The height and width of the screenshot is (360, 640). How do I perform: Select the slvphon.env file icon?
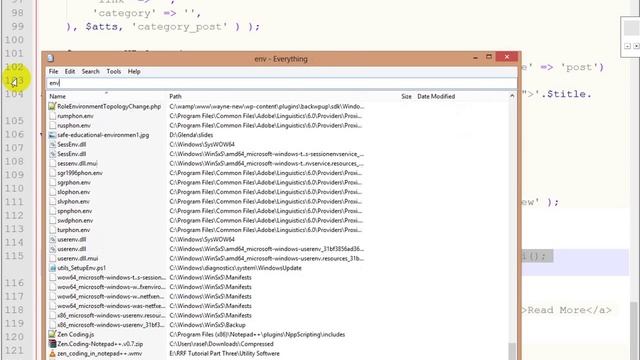[52, 202]
